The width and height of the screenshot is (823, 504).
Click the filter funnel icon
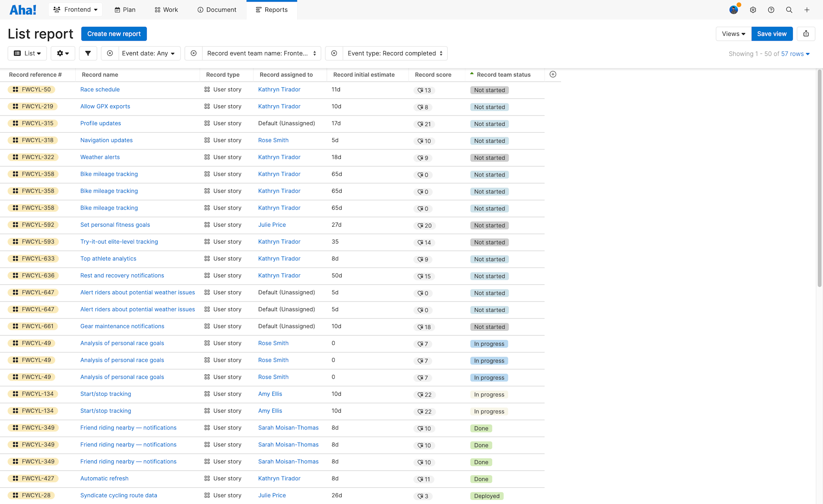88,53
